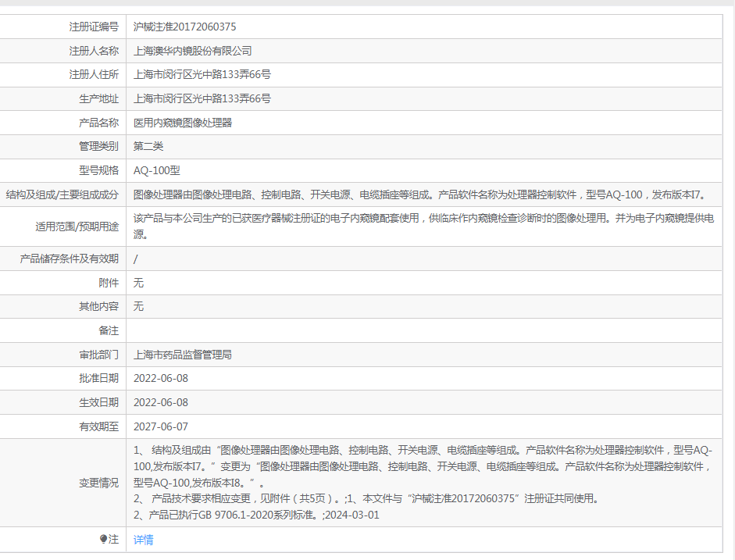The width and height of the screenshot is (735, 560).
Task: Click the 注册人住所 address value
Action: click(202, 74)
